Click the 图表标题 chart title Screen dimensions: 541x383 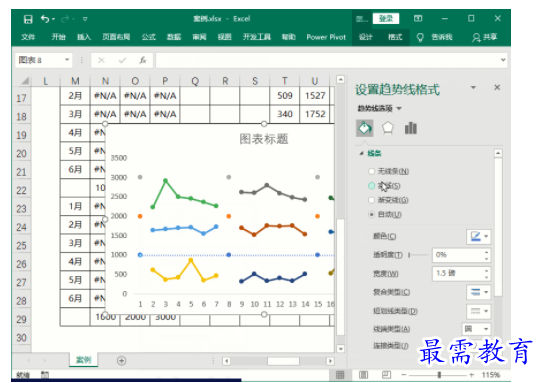264,139
